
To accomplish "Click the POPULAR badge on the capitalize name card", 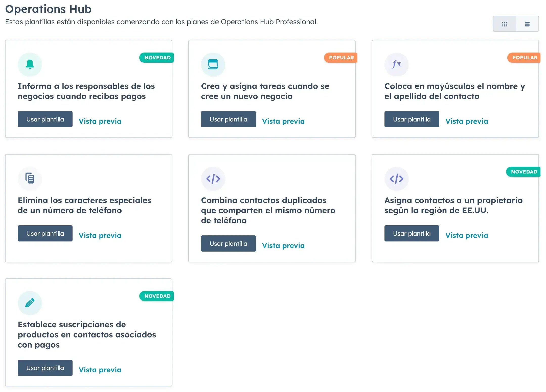I will (x=524, y=58).
